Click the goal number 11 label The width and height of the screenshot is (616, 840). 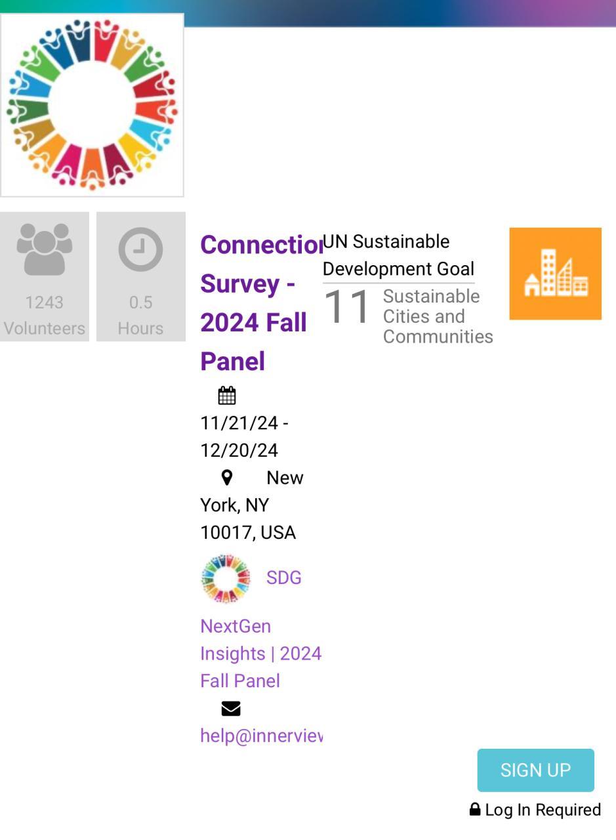(x=347, y=306)
